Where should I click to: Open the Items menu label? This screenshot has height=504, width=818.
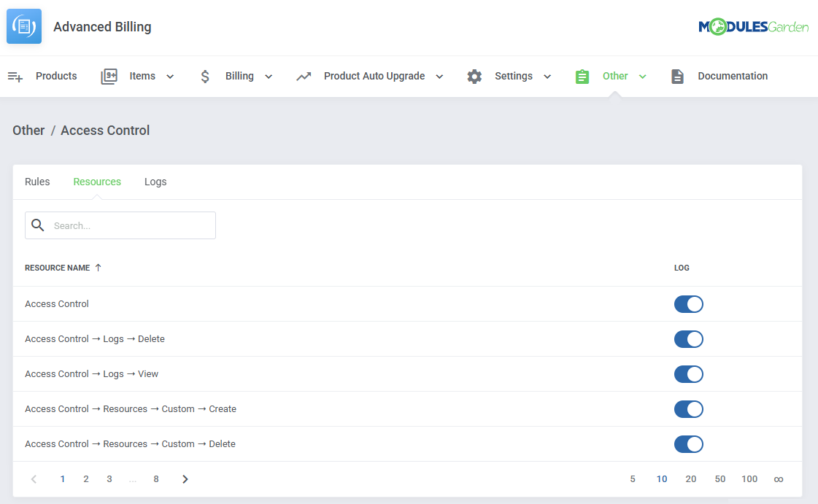(x=142, y=76)
